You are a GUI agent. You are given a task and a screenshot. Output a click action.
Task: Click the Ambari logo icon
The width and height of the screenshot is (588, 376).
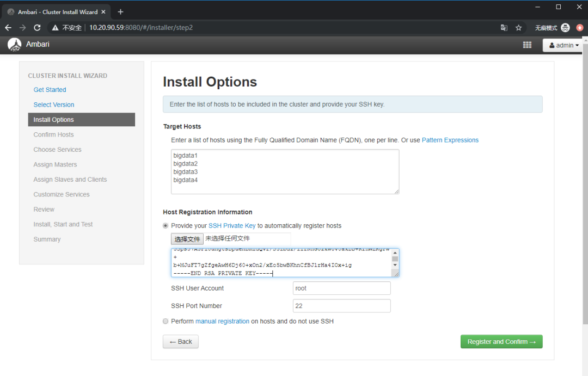(x=15, y=45)
